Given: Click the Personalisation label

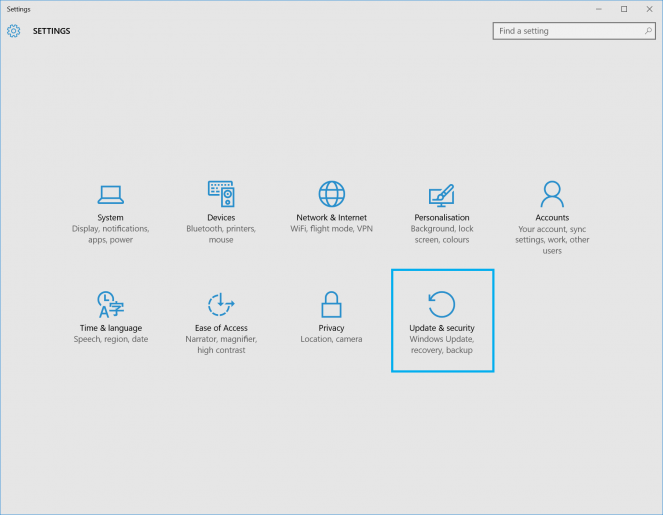Looking at the screenshot, I should [x=441, y=217].
